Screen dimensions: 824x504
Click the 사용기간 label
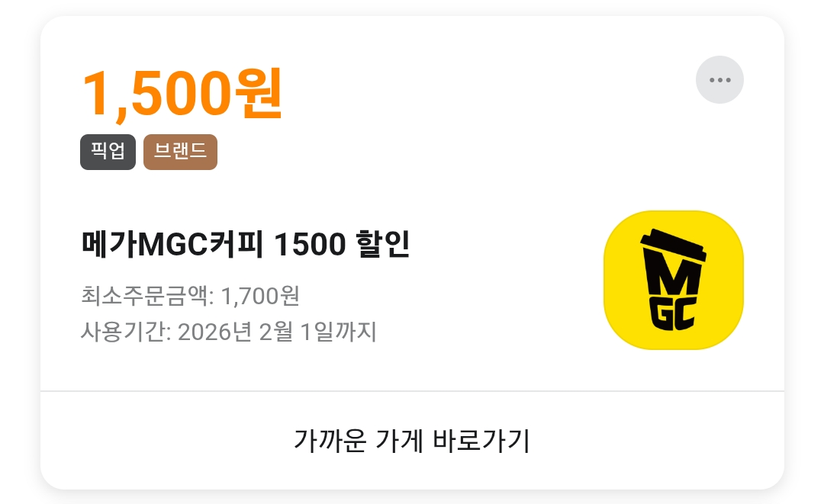[x=123, y=332]
